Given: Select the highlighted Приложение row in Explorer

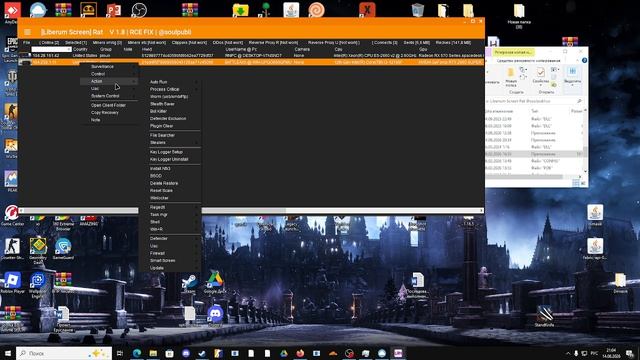Looking at the screenshot, I should click(534, 154).
